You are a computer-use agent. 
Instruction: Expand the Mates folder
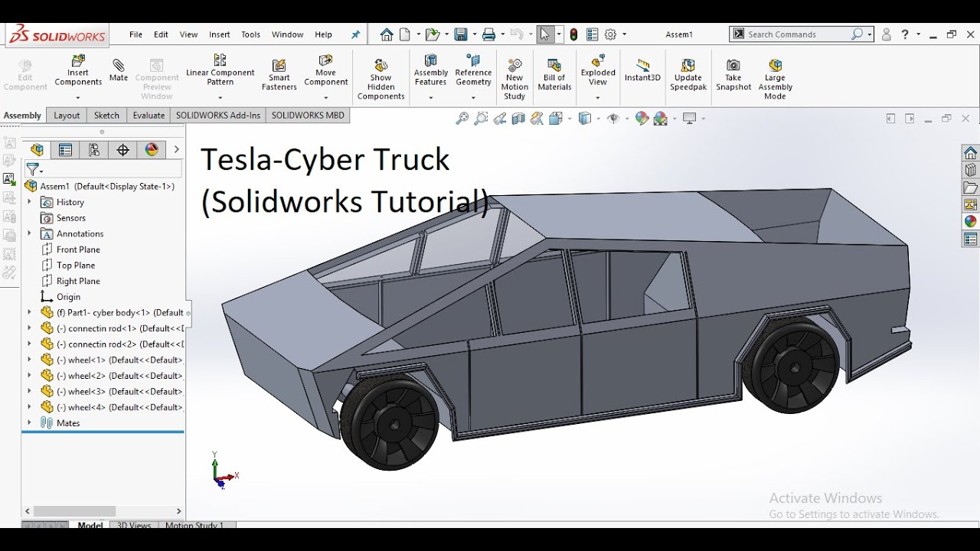tap(29, 422)
